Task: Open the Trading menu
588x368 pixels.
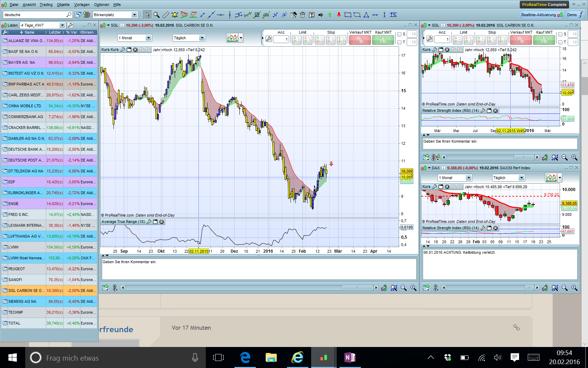Action: click(x=46, y=5)
